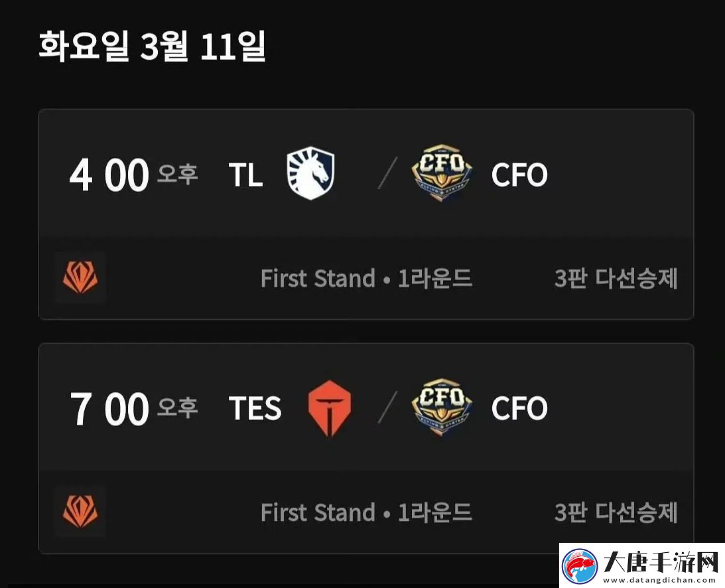Click First Stand league icon in second match
This screenshot has height=588, width=725.
pyautogui.click(x=80, y=511)
